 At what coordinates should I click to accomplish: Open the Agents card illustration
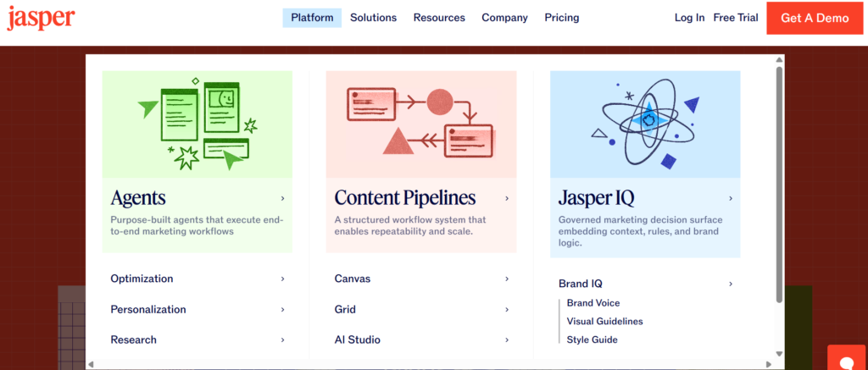pos(197,124)
